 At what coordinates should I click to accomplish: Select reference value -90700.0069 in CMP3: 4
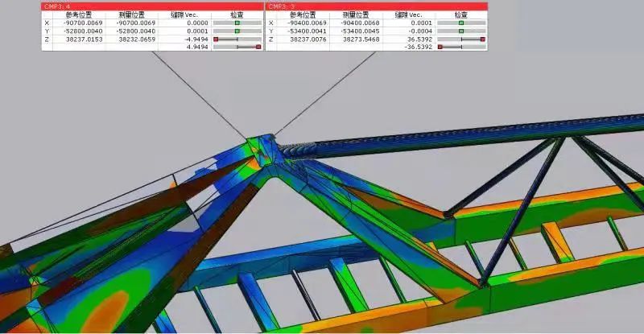point(79,23)
